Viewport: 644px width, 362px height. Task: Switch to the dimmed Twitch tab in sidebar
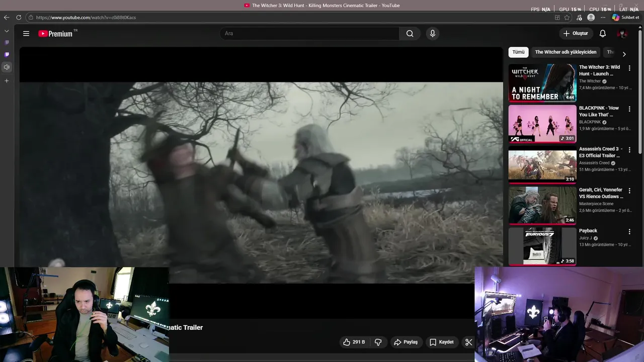click(x=7, y=43)
